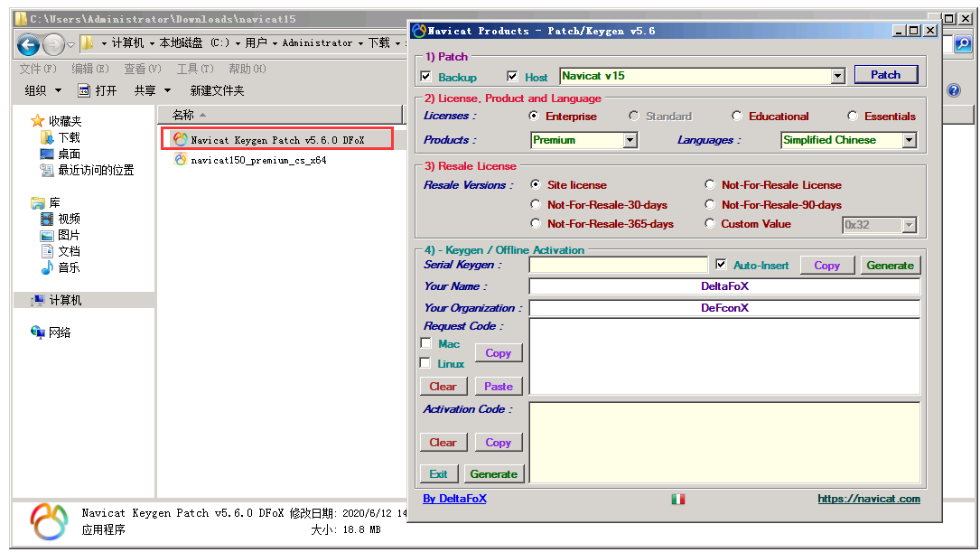
Task: Toggle the Auto-Insert checkbox
Action: [722, 265]
